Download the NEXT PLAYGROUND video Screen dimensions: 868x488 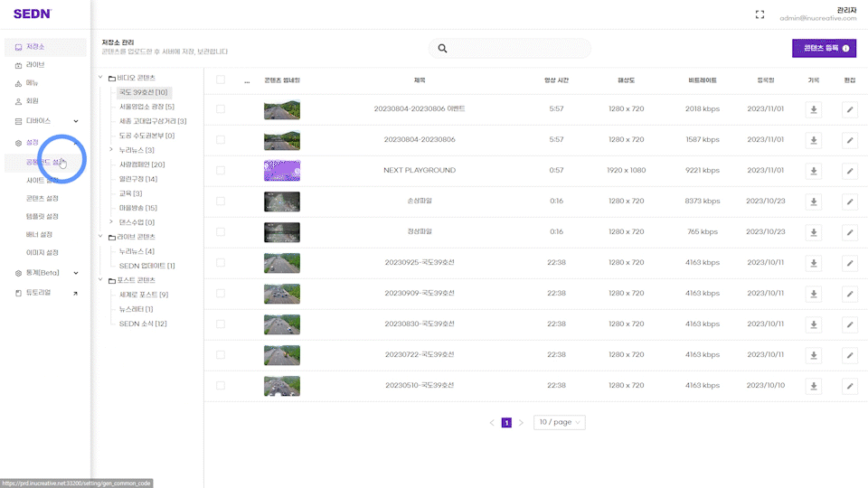pyautogui.click(x=813, y=171)
